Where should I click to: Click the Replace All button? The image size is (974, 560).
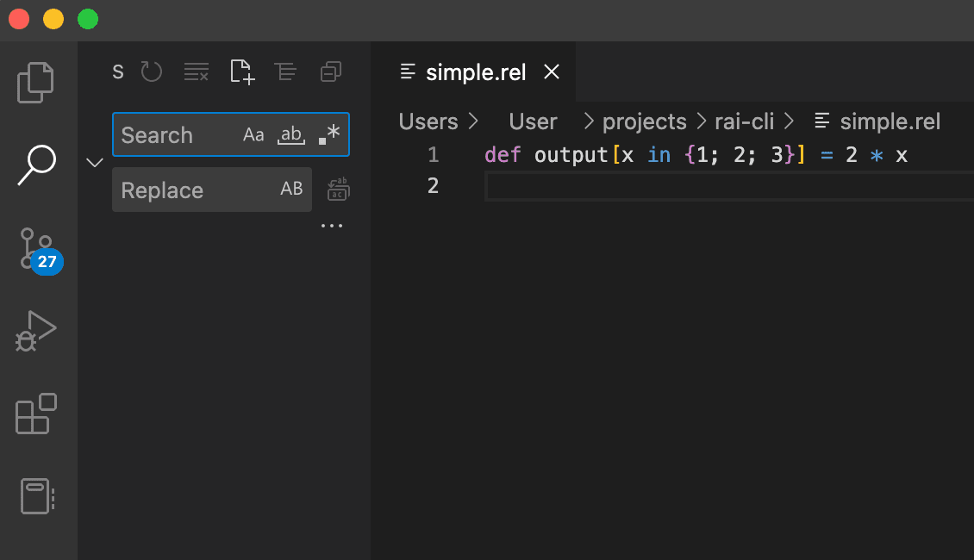tap(338, 190)
